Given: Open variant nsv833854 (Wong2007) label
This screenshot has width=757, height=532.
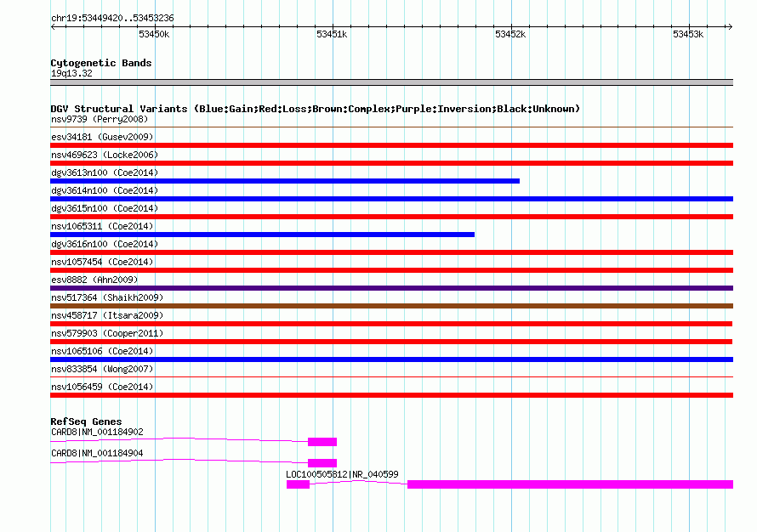Looking at the screenshot, I should coord(102,369).
